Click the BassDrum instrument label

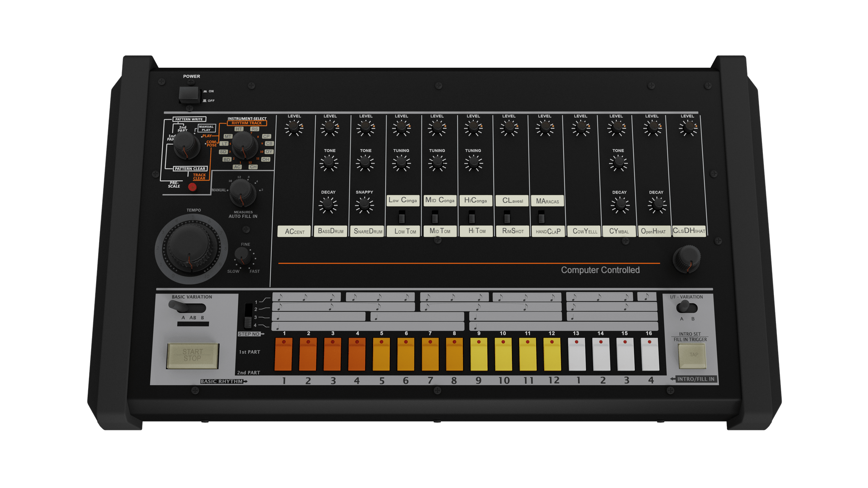[x=331, y=231]
